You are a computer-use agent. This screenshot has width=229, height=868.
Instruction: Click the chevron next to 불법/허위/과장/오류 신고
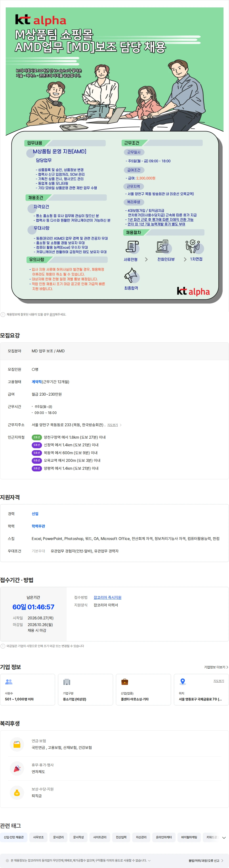[222, 861]
